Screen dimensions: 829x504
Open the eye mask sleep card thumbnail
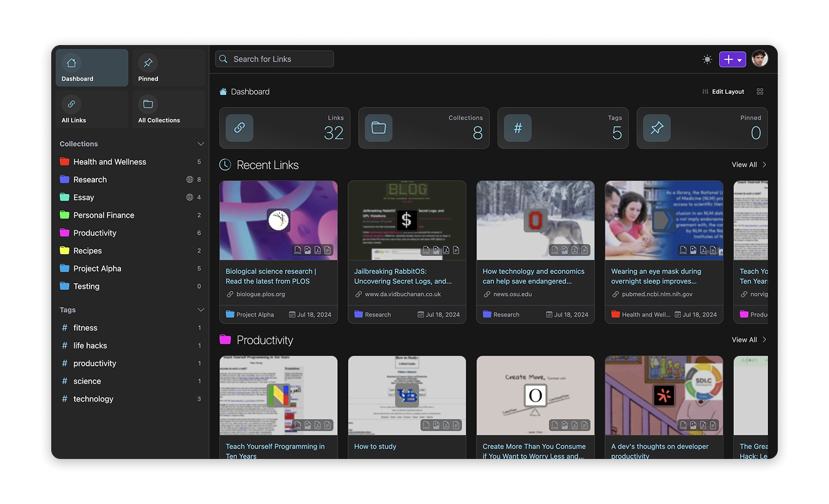664,220
